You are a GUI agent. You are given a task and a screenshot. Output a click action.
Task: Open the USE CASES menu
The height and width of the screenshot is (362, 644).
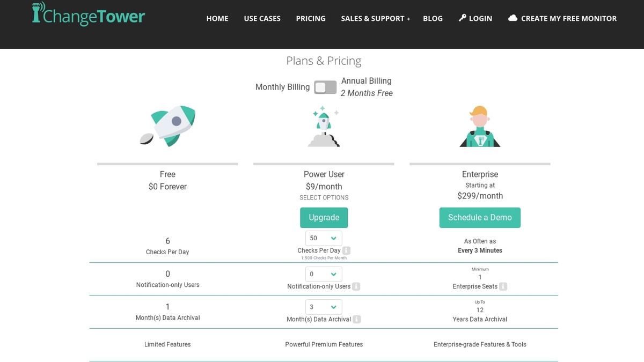pos(262,18)
